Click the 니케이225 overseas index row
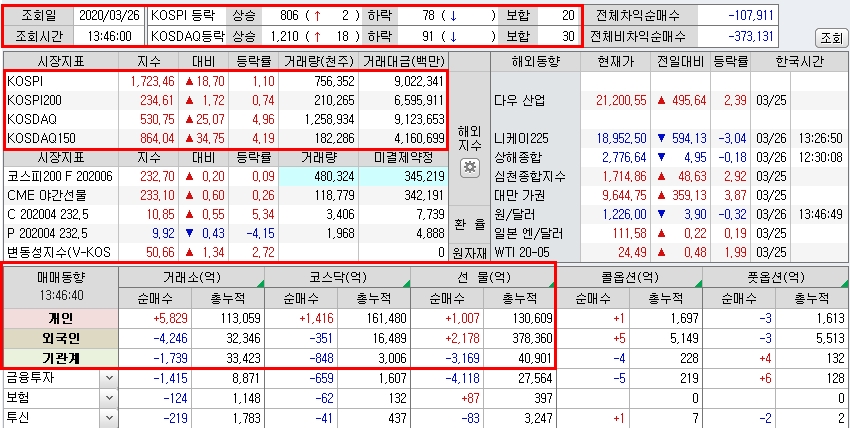The height and width of the screenshot is (428, 850). point(669,138)
